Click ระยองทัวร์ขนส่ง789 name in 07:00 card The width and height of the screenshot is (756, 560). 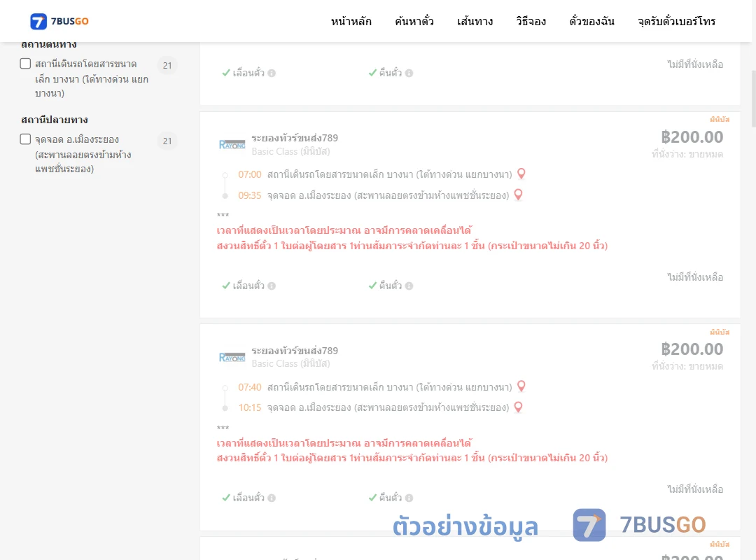(295, 138)
